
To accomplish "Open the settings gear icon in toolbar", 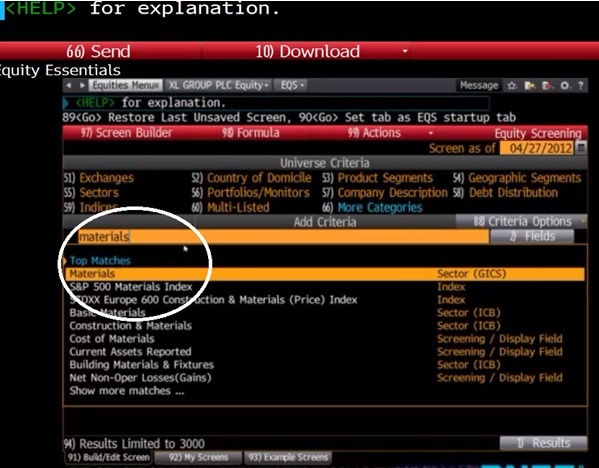I will [x=565, y=86].
